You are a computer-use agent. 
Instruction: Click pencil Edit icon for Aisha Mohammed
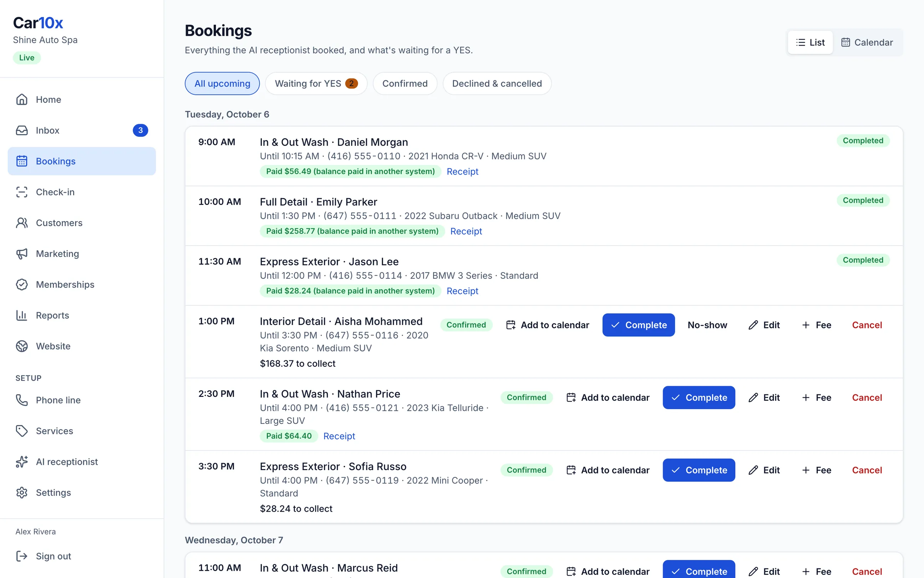[753, 325]
